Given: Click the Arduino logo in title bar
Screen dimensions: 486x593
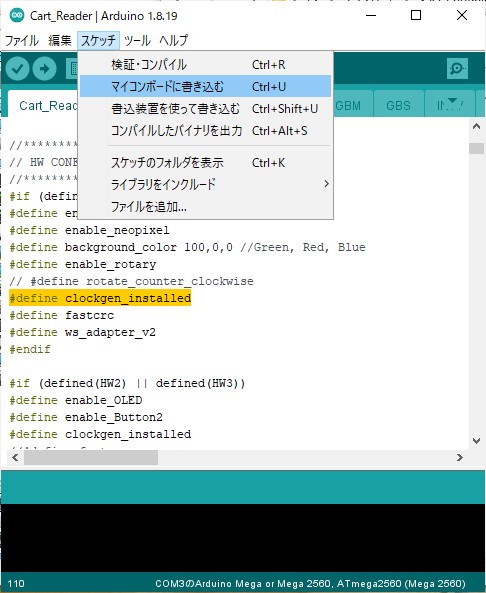Looking at the screenshot, I should (x=17, y=16).
